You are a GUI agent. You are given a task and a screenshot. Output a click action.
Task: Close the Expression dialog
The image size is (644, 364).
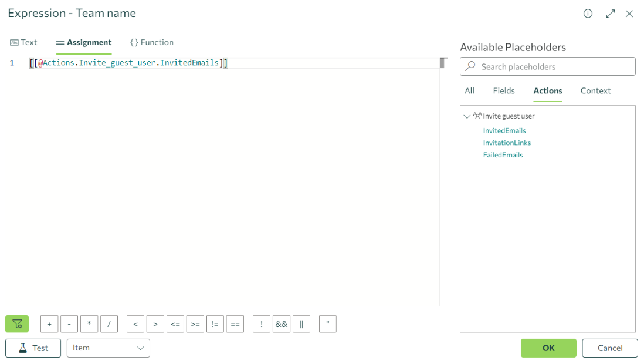(629, 14)
